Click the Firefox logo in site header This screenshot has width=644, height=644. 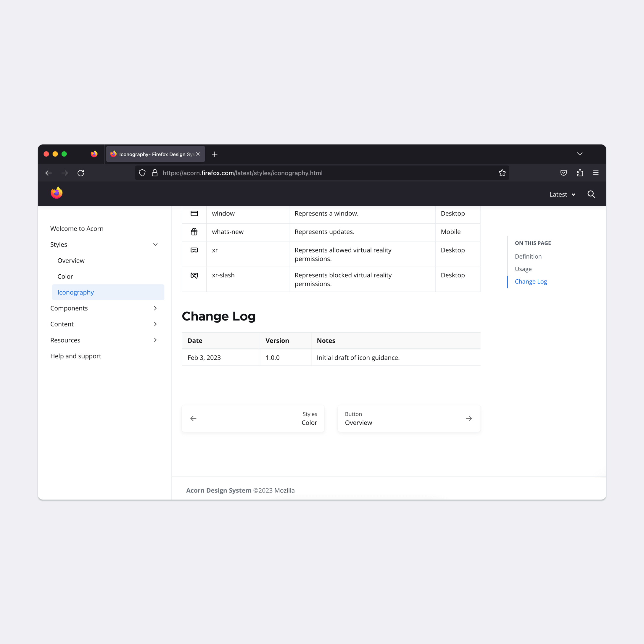[57, 193]
